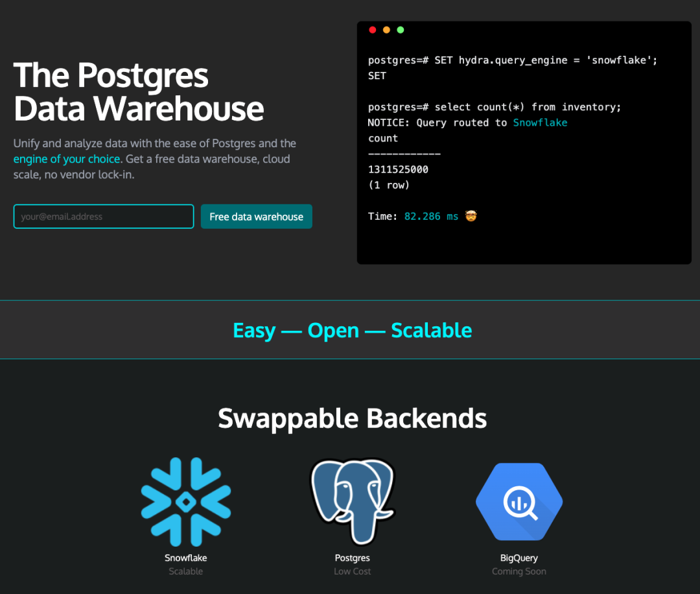Click the orange dot in terminal window

pyautogui.click(x=386, y=30)
